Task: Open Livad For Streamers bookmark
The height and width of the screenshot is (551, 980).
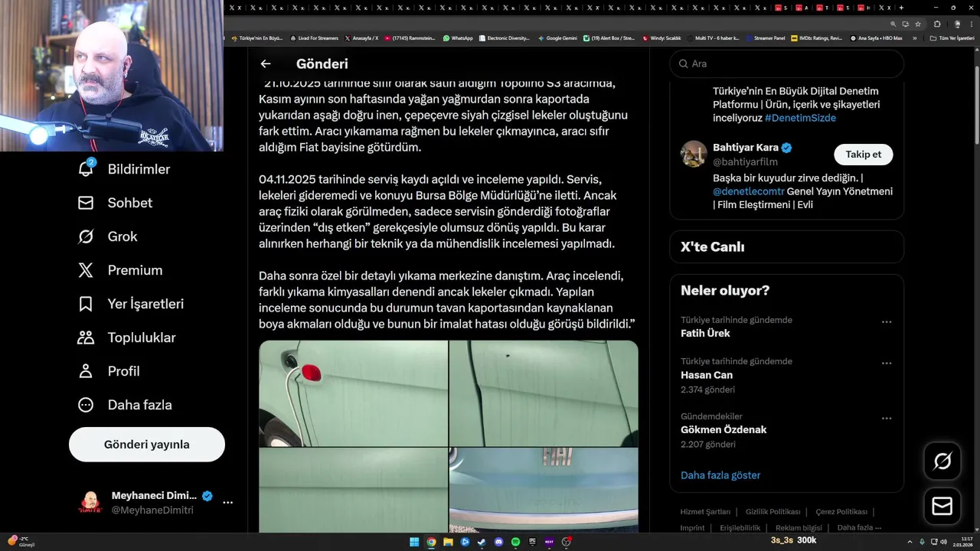Action: (x=314, y=37)
